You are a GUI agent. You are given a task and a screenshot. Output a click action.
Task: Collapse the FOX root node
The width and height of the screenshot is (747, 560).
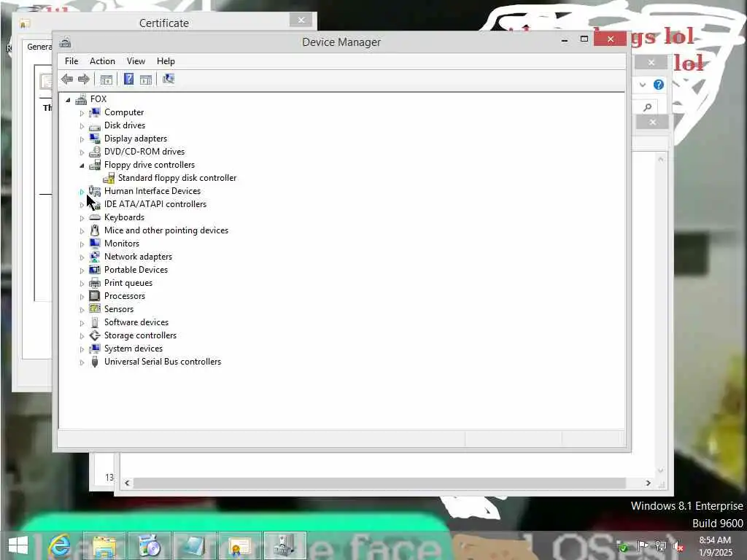tap(68, 99)
